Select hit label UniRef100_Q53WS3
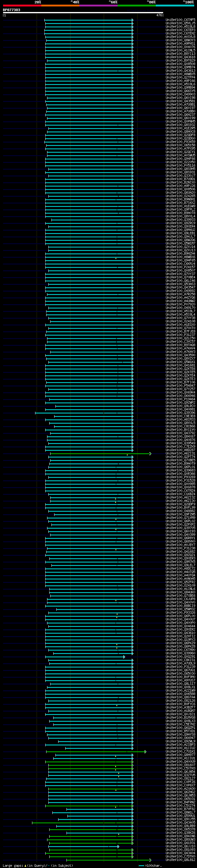Screen dimensions: 197x868 tap(180, 284)
